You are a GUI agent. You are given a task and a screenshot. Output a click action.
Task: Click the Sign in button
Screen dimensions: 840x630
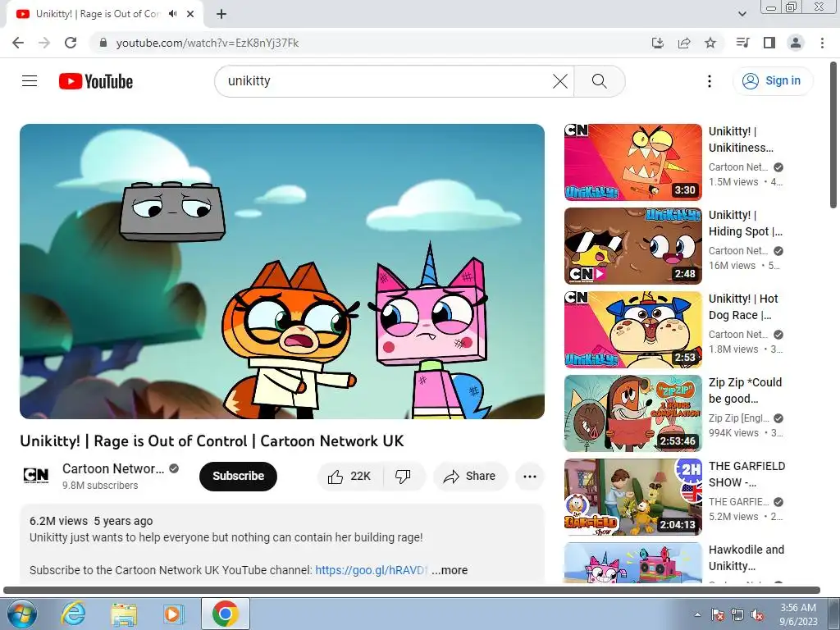coord(772,81)
